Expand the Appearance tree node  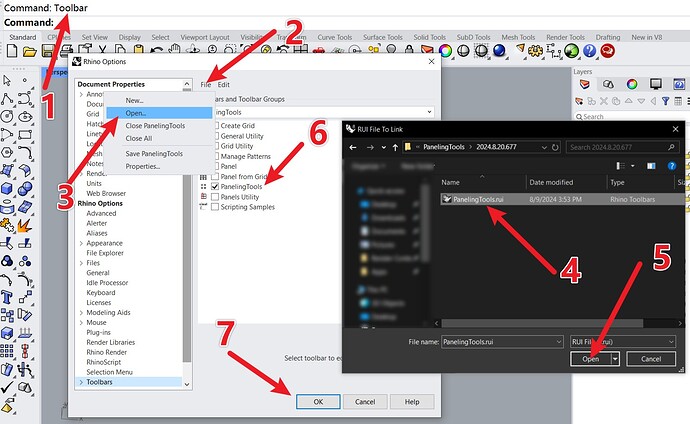point(81,243)
